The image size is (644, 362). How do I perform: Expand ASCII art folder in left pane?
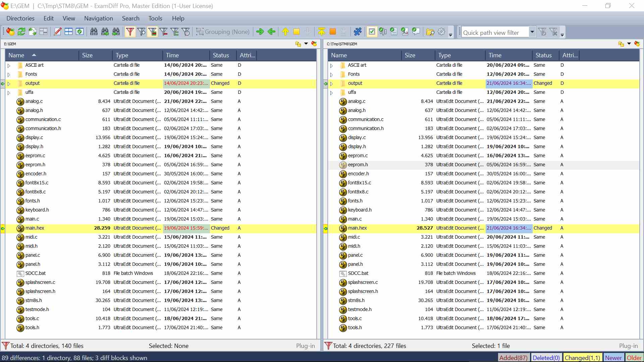coord(9,66)
